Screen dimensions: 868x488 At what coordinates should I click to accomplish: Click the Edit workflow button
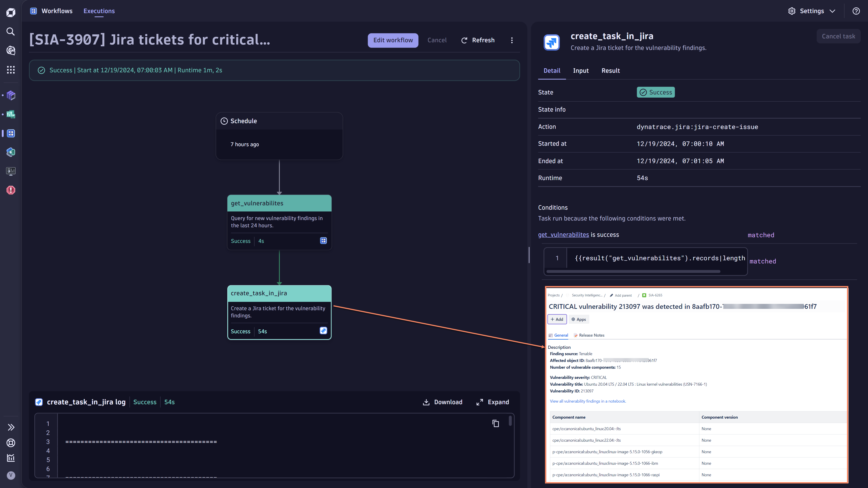393,40
